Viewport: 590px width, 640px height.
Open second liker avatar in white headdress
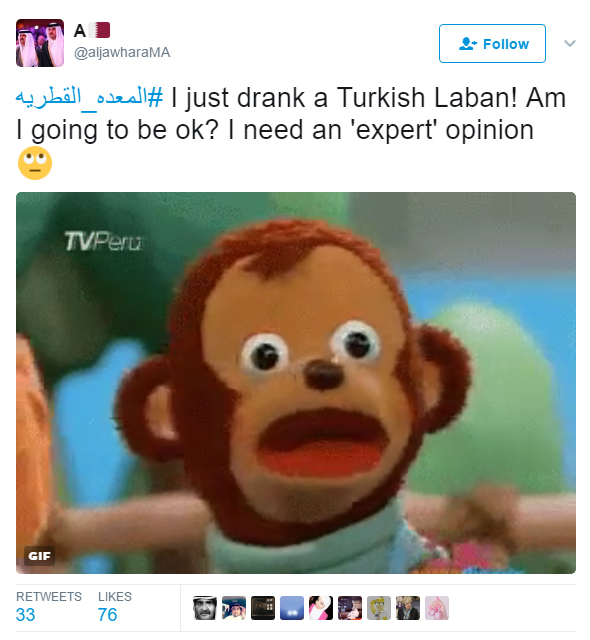coord(234,608)
